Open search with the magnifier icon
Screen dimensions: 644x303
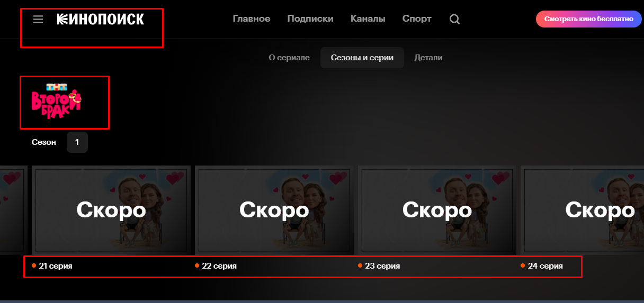coord(454,20)
